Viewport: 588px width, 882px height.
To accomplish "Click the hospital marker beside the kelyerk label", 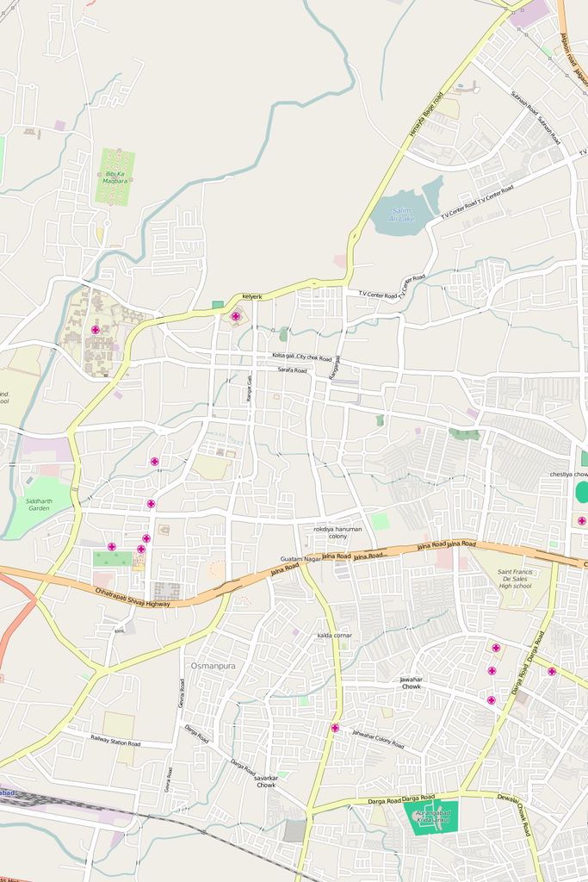I will (236, 316).
